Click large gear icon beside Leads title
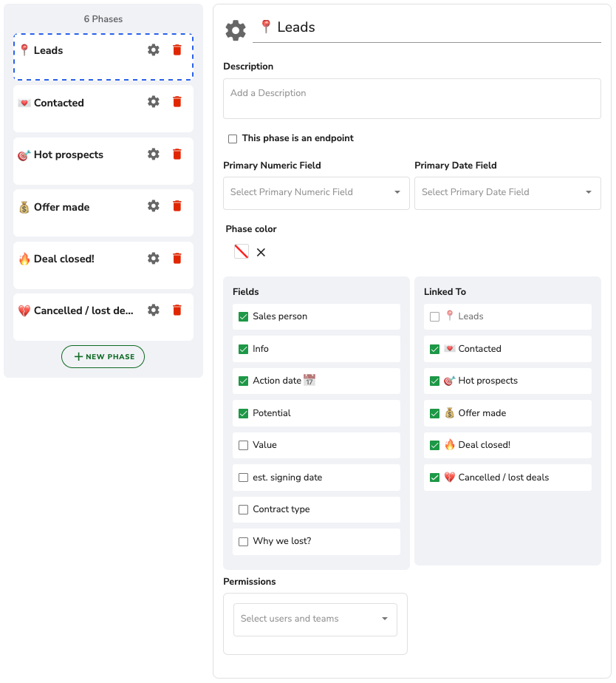This screenshot has width=616, height=683. [236, 30]
